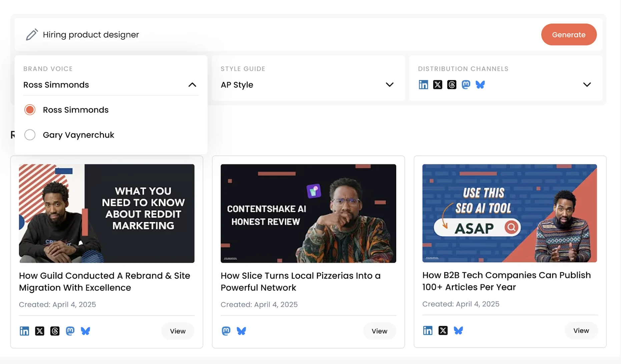Screen dimensions: 621x364
Task: Select the LinkedIn icon under Distribution Channels
Action: tap(423, 84)
